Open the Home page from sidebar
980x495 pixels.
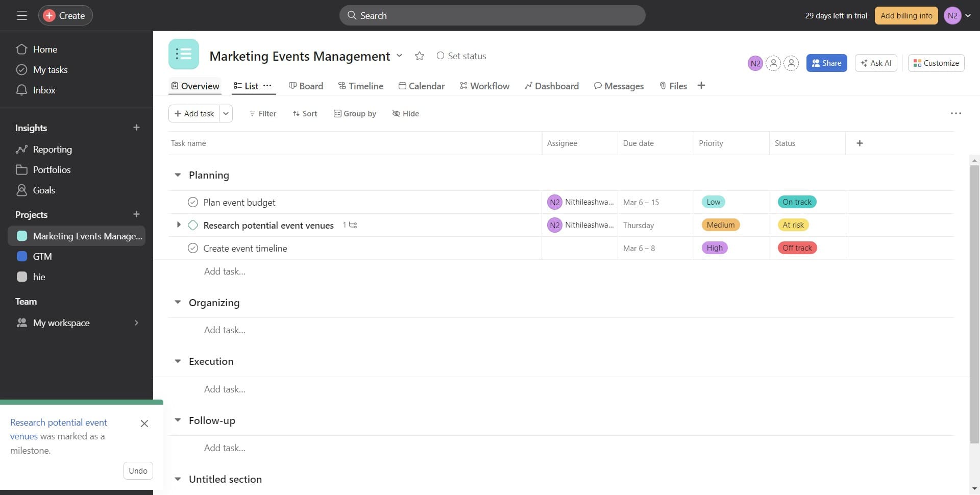click(x=45, y=49)
